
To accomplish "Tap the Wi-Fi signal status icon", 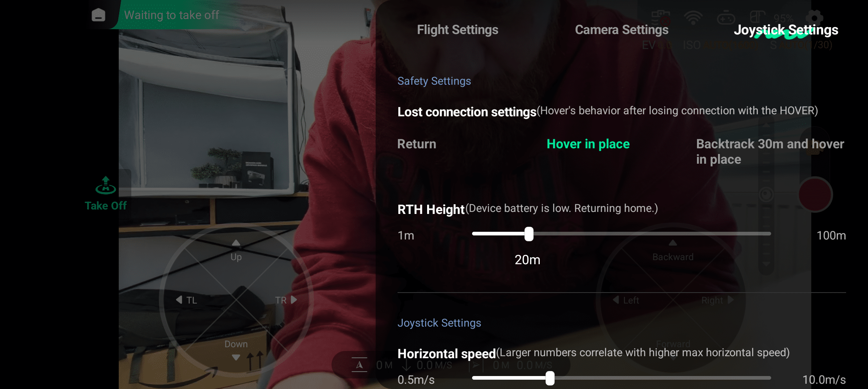I will tap(693, 18).
